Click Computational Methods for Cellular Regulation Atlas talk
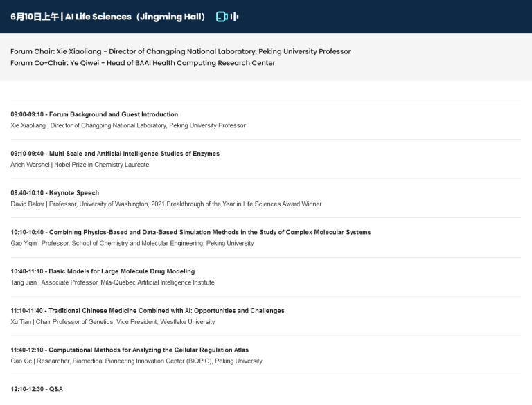The image size is (532, 405). tap(130, 350)
